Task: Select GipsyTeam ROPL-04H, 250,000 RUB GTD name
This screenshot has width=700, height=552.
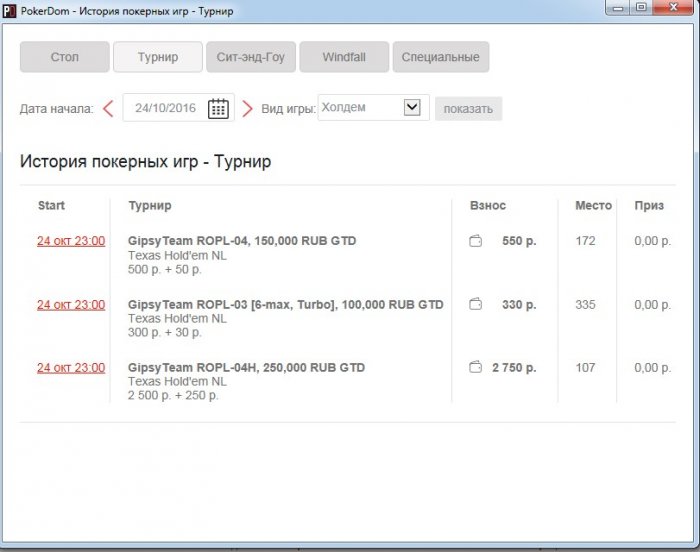Action: point(246,368)
